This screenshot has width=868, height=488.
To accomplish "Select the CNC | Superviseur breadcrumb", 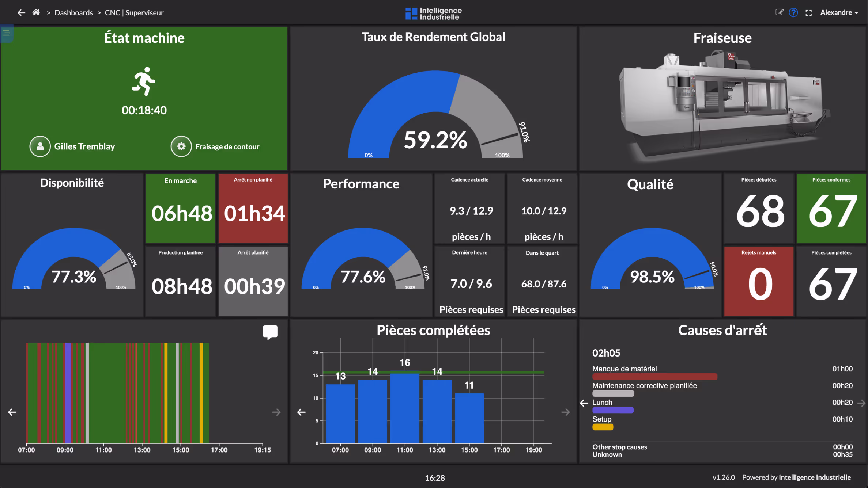I will click(x=134, y=13).
